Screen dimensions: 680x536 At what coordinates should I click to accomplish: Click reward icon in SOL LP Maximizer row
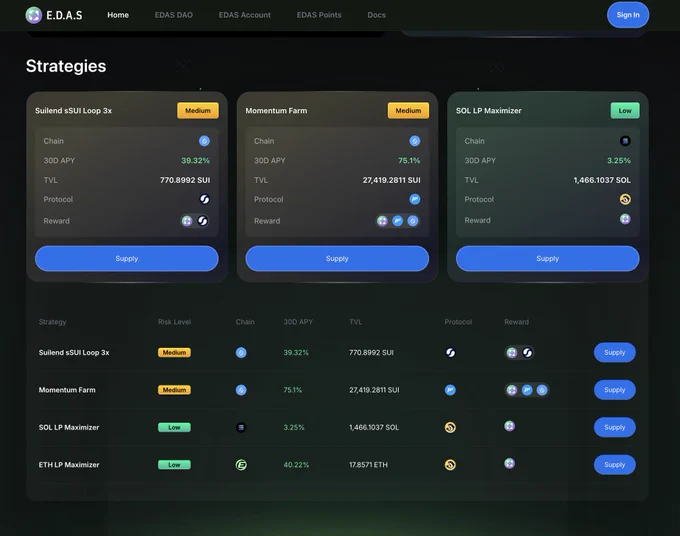[x=510, y=426]
